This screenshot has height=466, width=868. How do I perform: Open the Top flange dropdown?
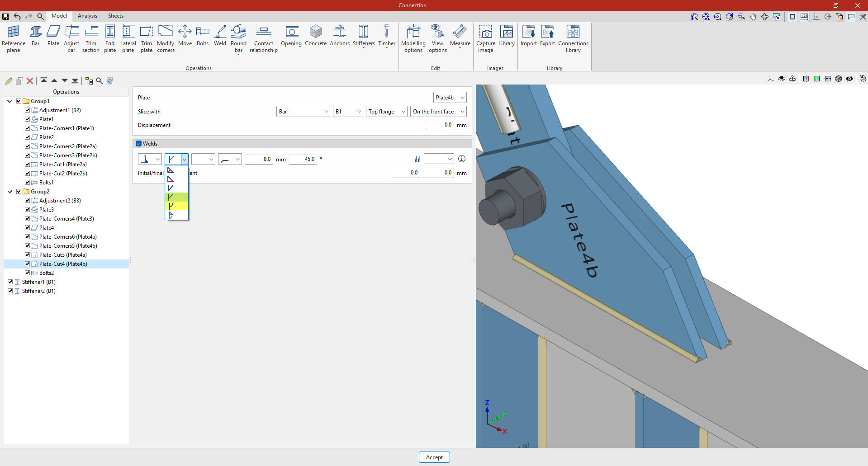coord(386,112)
